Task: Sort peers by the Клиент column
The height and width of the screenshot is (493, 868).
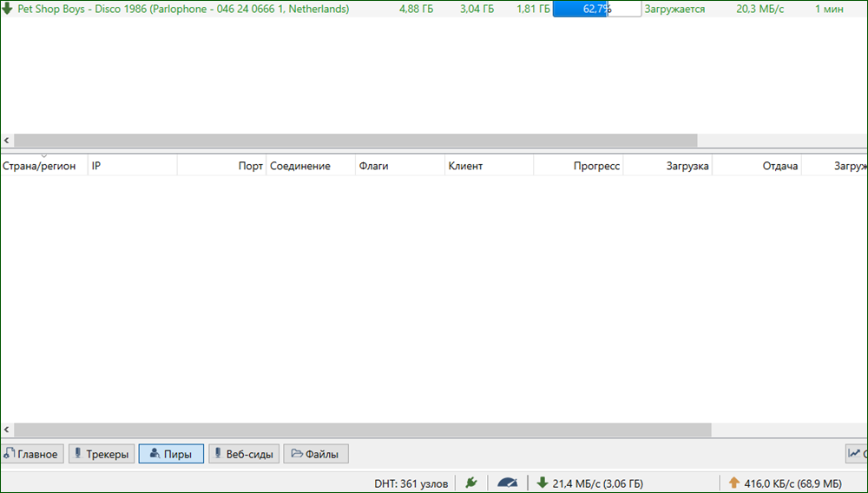Action: (490, 166)
